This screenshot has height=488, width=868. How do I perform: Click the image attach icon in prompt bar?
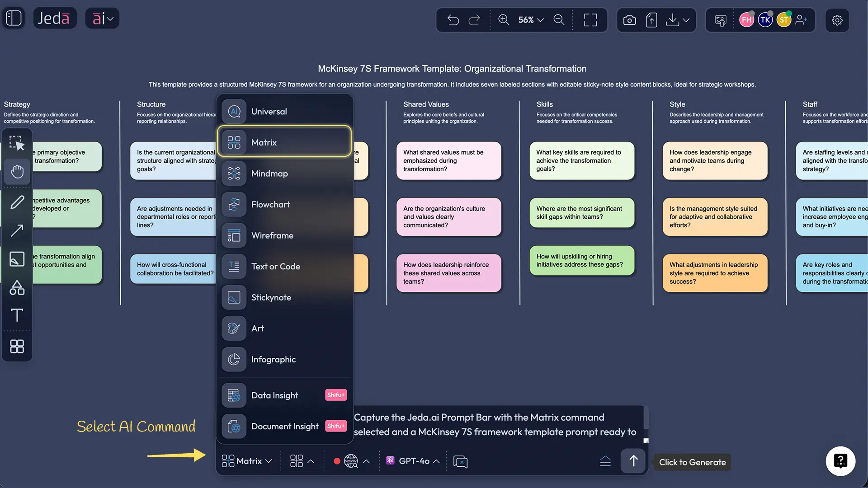[460, 461]
